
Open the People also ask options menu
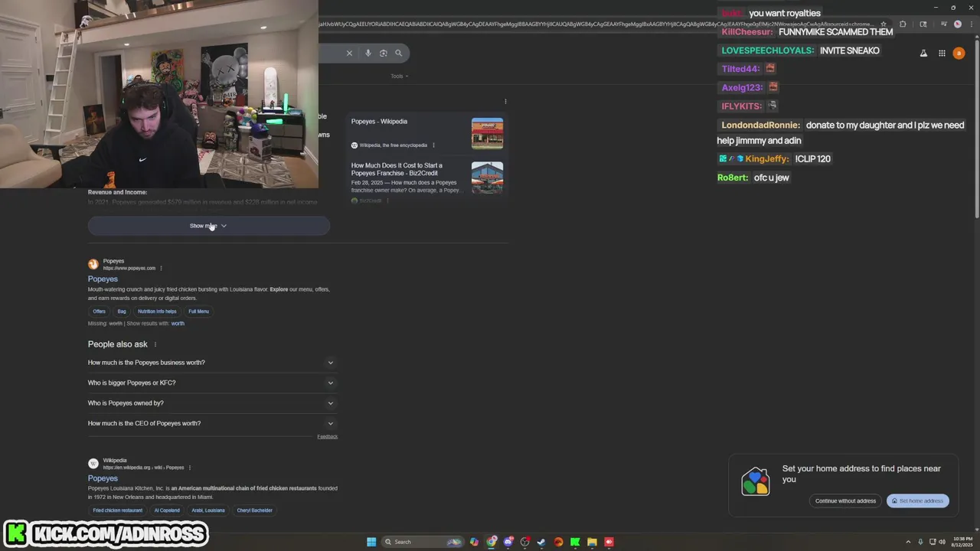(155, 344)
